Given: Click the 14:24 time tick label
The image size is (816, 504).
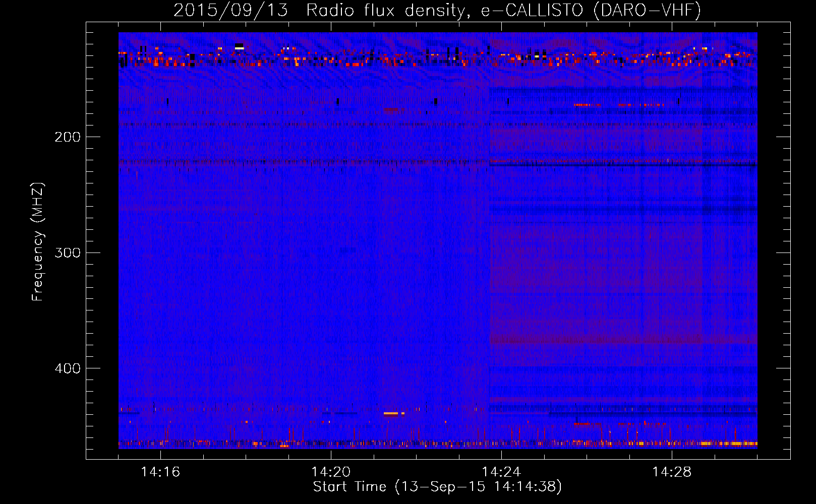Looking at the screenshot, I should (x=501, y=472).
